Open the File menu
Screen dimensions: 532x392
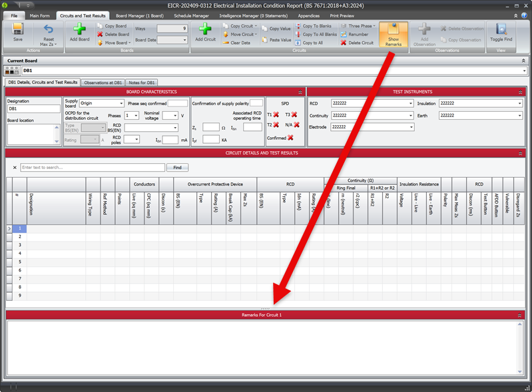[14, 15]
